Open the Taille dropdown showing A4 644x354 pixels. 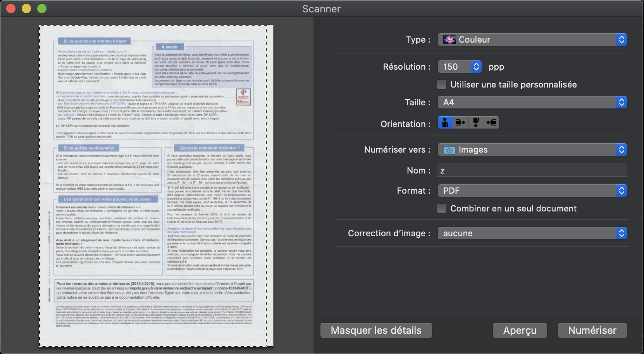[532, 102]
